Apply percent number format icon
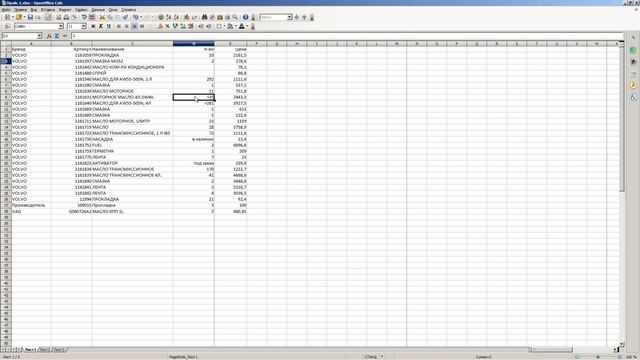 [167, 26]
